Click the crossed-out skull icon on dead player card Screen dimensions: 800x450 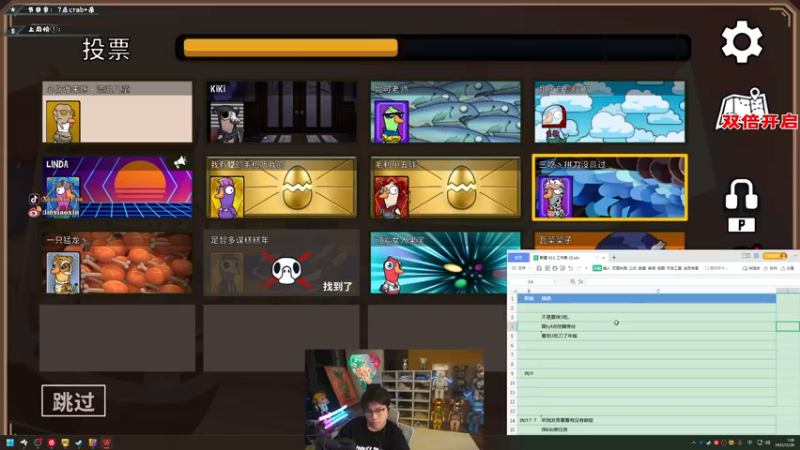coord(287,270)
